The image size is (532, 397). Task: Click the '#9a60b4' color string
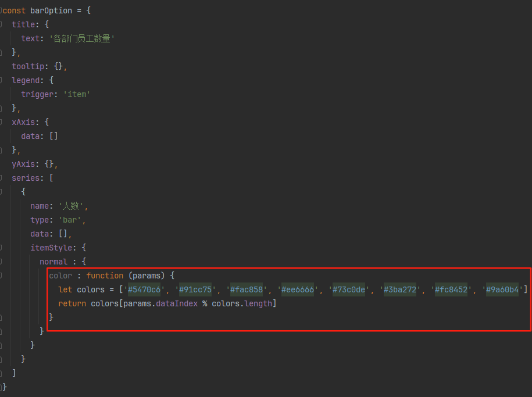(502, 289)
